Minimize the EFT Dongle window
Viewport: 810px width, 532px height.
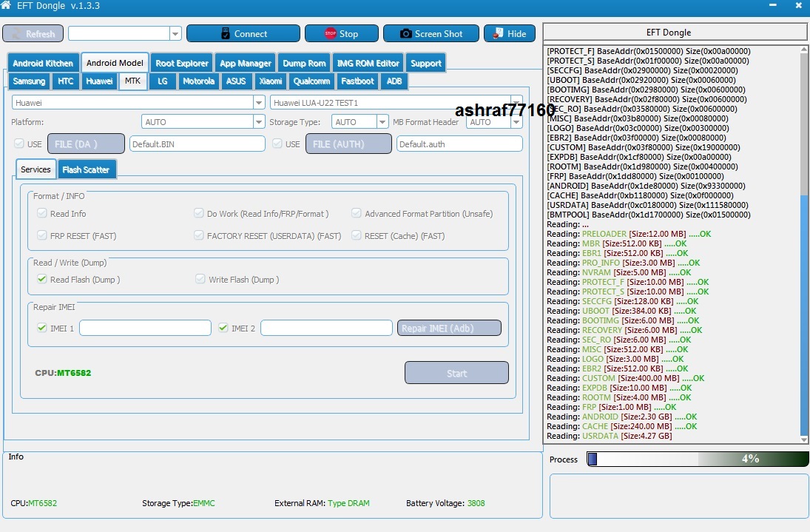click(773, 5)
